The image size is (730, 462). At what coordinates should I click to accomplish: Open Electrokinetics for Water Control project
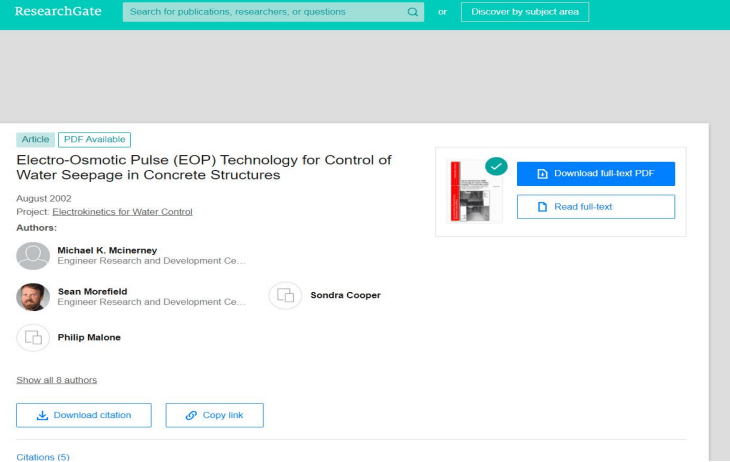click(x=122, y=212)
